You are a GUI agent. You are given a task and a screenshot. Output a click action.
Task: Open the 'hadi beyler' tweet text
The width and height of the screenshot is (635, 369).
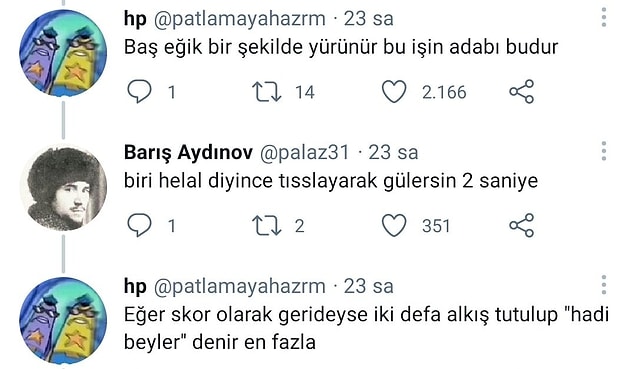pos(366,328)
